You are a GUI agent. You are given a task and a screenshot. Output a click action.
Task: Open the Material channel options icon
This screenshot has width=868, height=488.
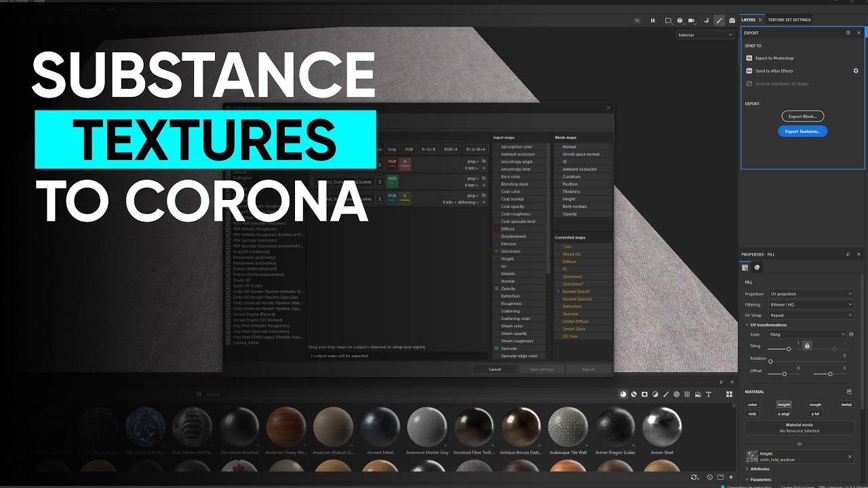click(849, 392)
